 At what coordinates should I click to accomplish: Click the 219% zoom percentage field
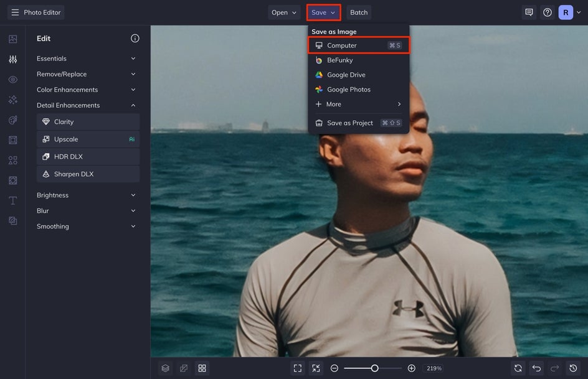[x=434, y=368]
